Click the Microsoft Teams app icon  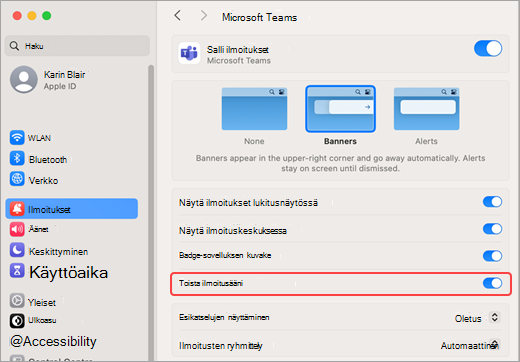[x=189, y=53]
